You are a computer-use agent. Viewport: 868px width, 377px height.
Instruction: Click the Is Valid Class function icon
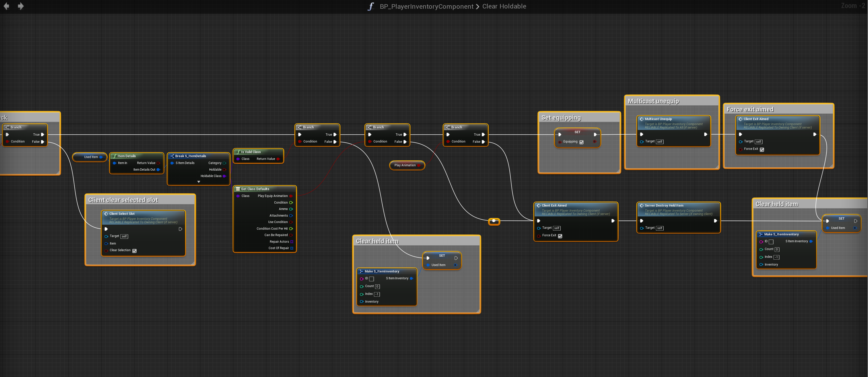pos(238,152)
